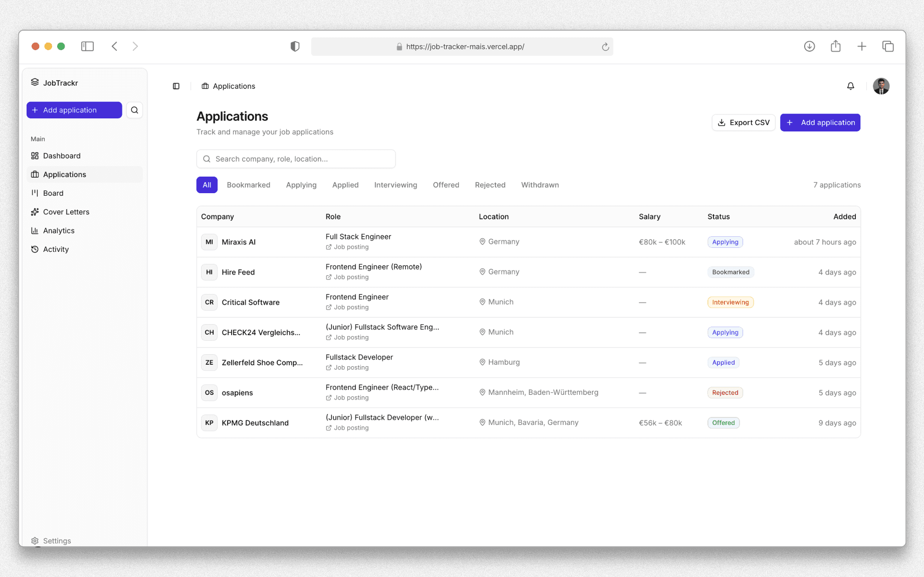924x577 pixels.
Task: Open Job posting link for osapiens role
Action: click(x=347, y=397)
